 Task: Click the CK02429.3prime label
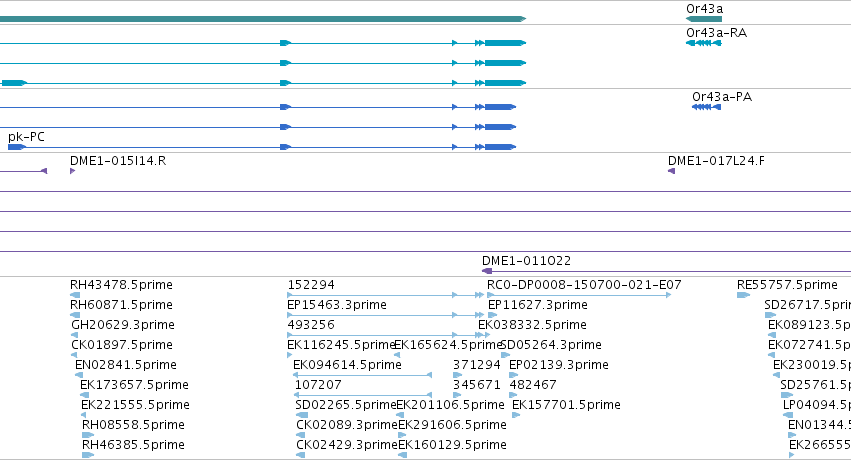pyautogui.click(x=347, y=445)
